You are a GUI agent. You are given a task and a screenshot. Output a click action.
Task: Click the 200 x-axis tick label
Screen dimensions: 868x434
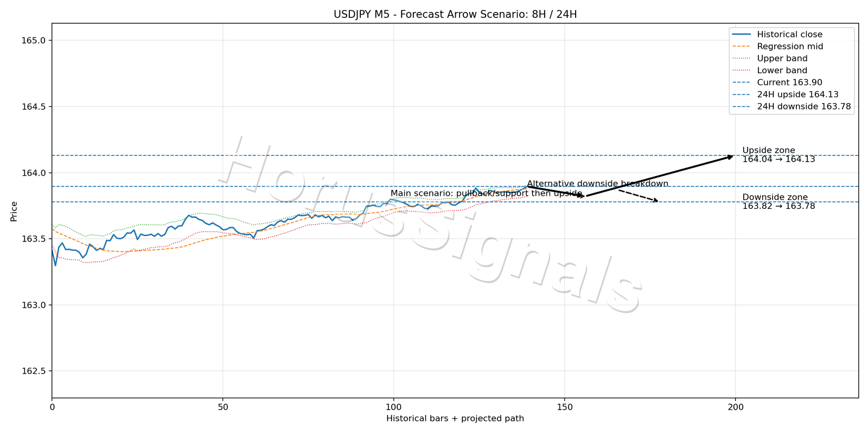click(x=735, y=406)
